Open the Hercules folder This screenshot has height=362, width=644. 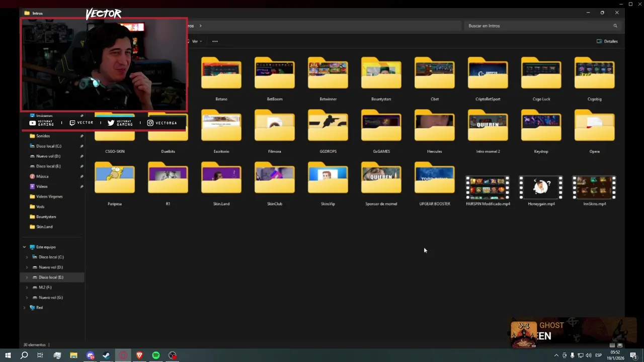coord(435,126)
